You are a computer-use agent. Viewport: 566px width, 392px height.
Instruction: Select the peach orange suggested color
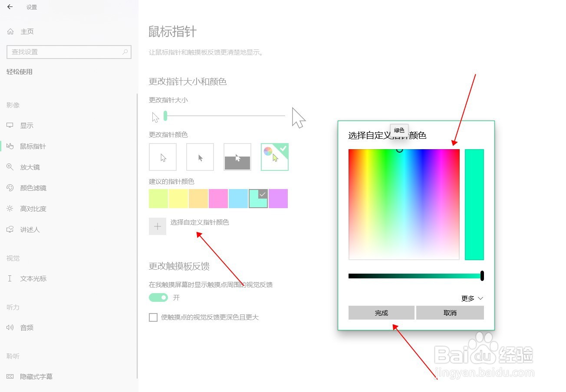coord(198,199)
